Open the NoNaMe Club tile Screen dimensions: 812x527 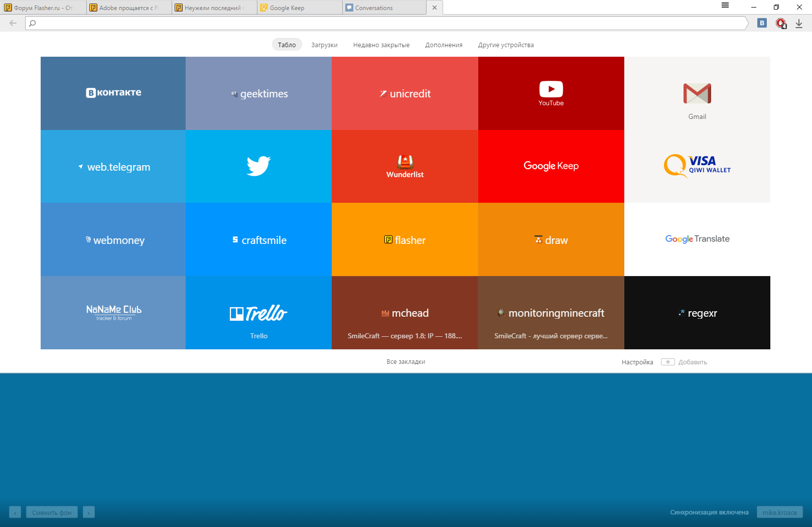[x=113, y=313]
